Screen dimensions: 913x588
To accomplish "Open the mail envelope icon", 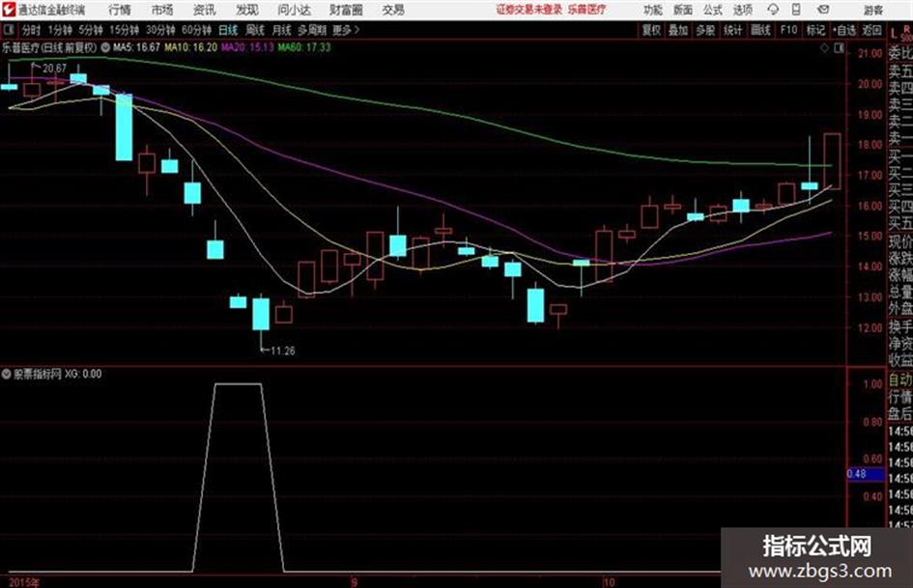I will coord(823,10).
